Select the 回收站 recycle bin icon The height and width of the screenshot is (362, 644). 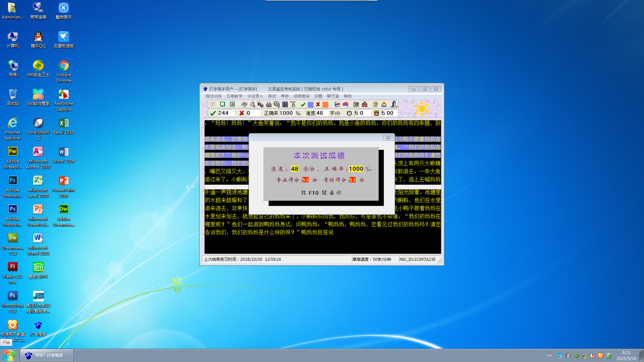pos(12,97)
